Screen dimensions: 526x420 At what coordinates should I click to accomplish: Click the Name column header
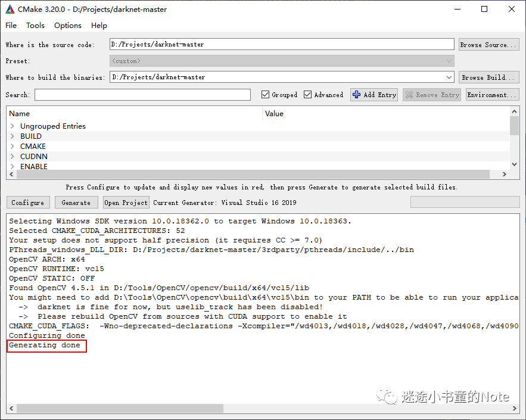(x=134, y=114)
